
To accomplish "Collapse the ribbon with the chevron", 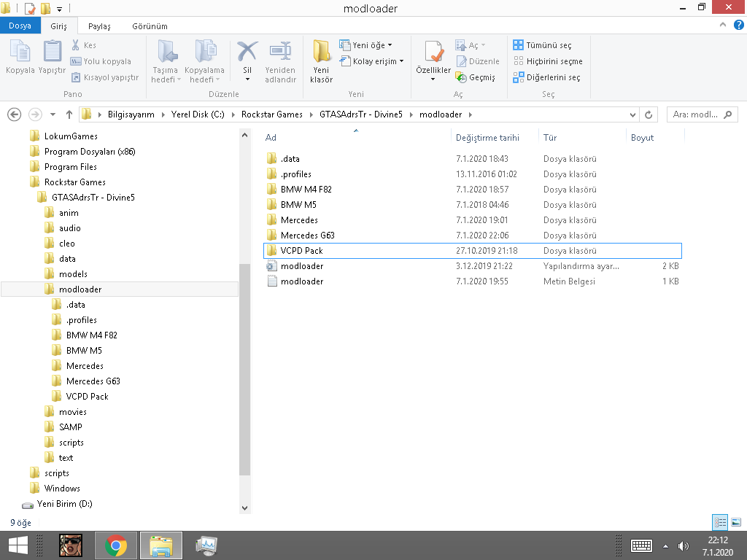I will 723,25.
